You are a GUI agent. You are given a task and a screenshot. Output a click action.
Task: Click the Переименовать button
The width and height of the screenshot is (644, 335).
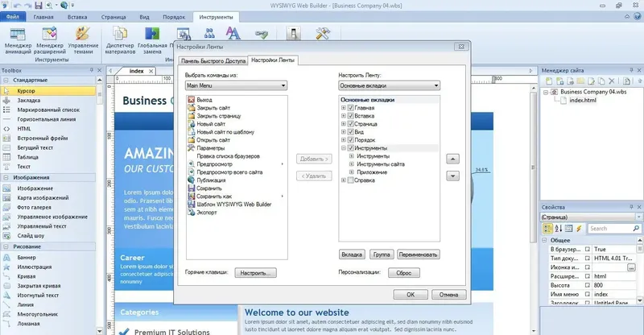418,254
